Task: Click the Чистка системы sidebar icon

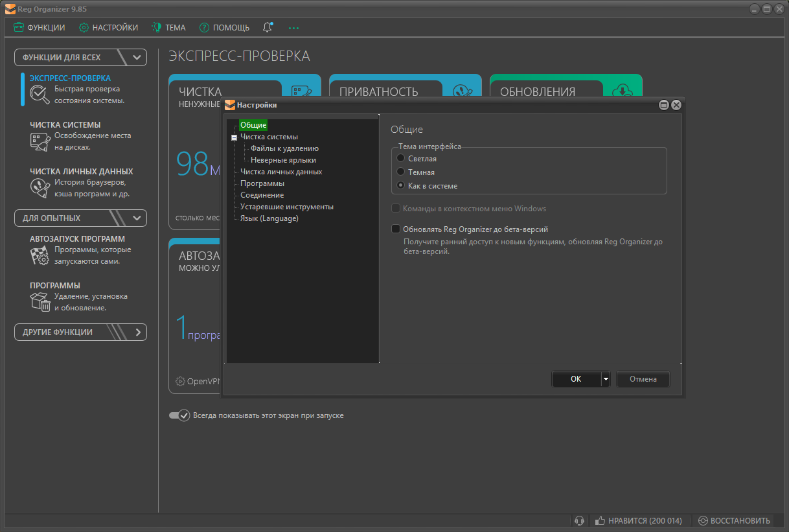Action: pos(40,141)
